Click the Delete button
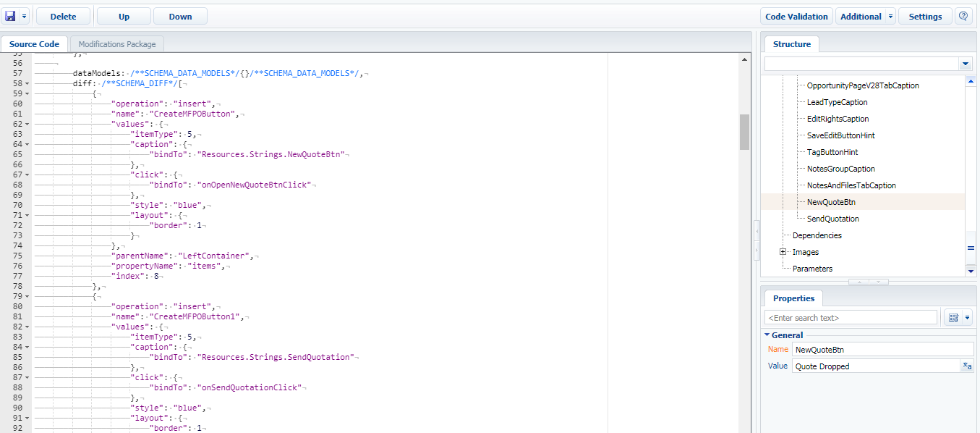 click(63, 17)
